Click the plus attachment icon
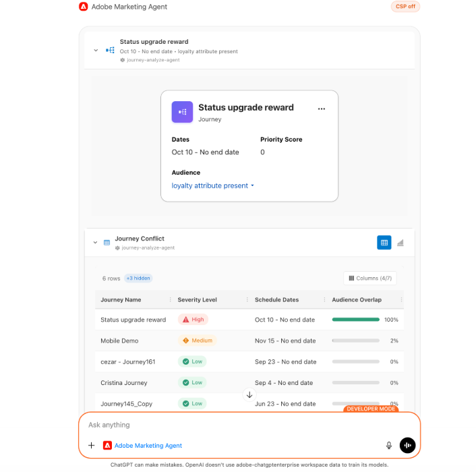The image size is (476, 472). [x=92, y=446]
